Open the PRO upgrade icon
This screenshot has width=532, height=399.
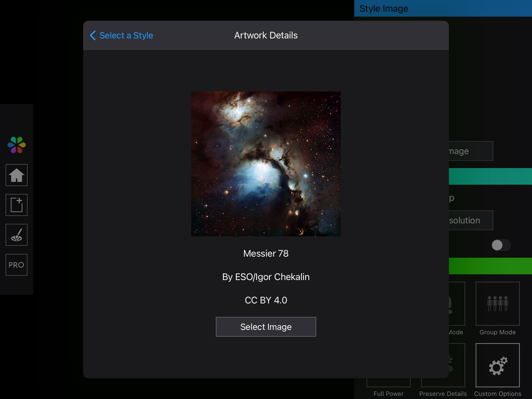tap(17, 265)
